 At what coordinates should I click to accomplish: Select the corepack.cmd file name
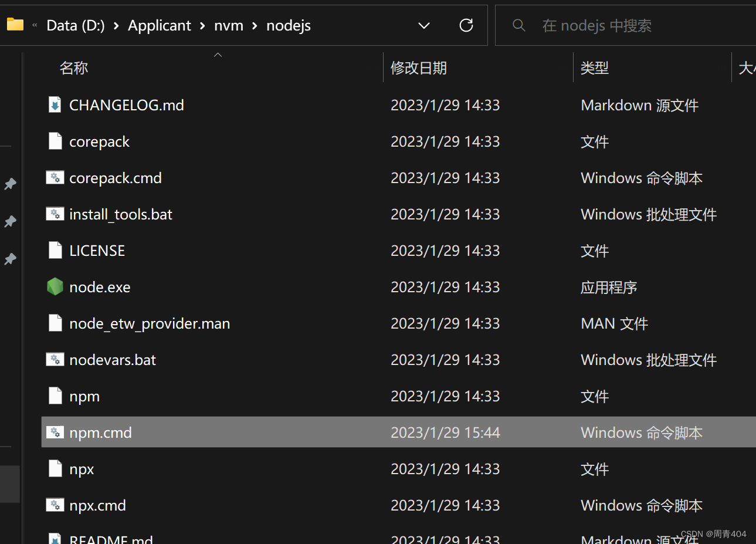pos(116,178)
